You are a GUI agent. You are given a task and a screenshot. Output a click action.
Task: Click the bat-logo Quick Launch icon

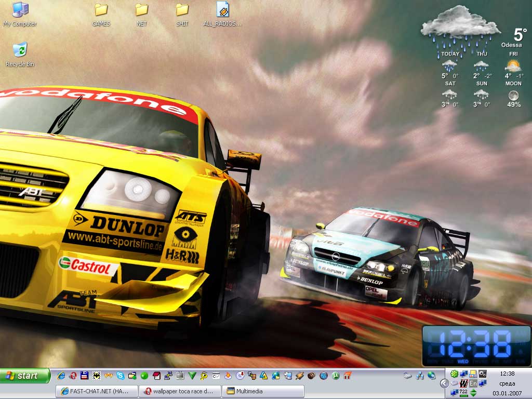[96, 376]
